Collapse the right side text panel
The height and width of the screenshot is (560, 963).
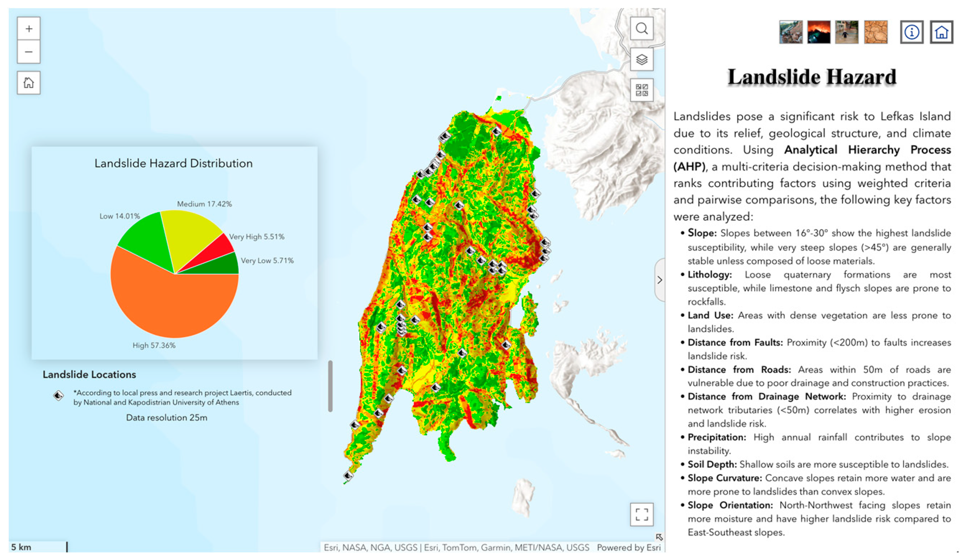[660, 280]
